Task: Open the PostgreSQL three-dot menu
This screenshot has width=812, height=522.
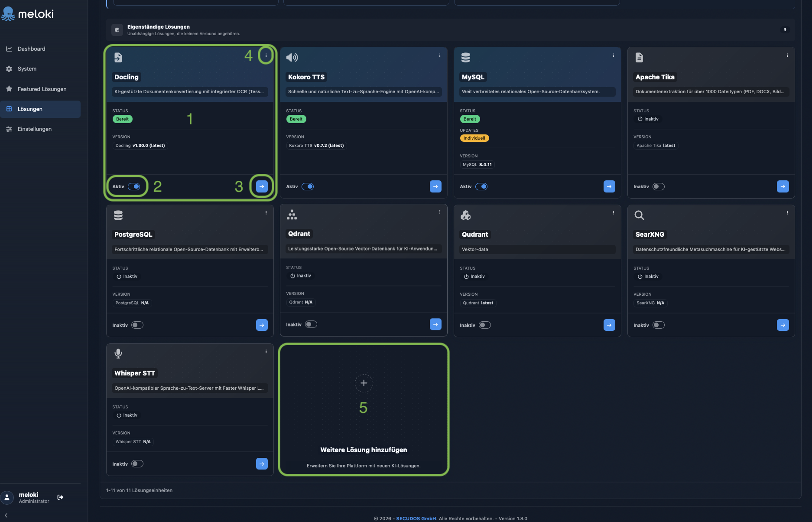Action: (x=266, y=213)
